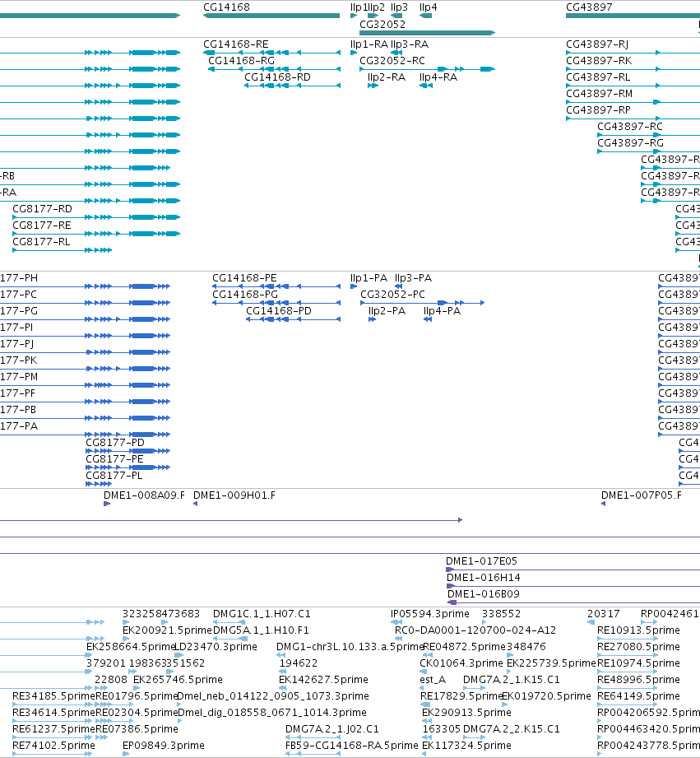The image size is (700, 758).
Task: Click the CG43897 gene label
Action: coord(589,7)
